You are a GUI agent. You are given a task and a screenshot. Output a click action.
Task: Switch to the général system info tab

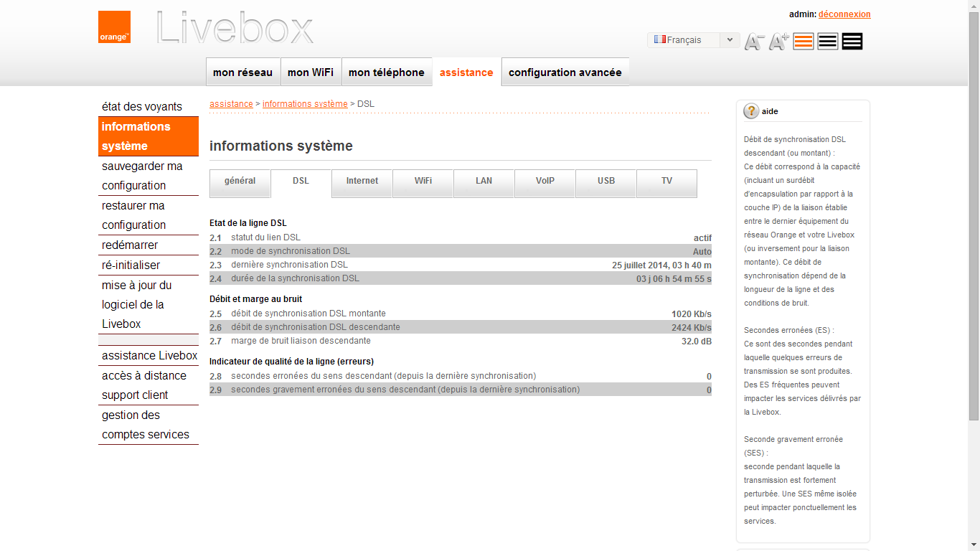tap(240, 183)
